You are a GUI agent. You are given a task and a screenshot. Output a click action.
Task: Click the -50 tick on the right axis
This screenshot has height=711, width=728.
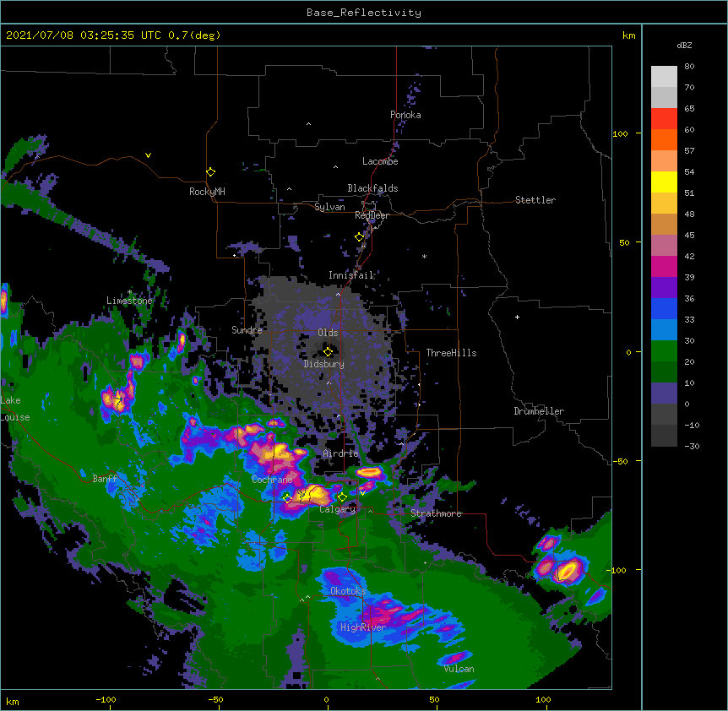[x=620, y=461]
